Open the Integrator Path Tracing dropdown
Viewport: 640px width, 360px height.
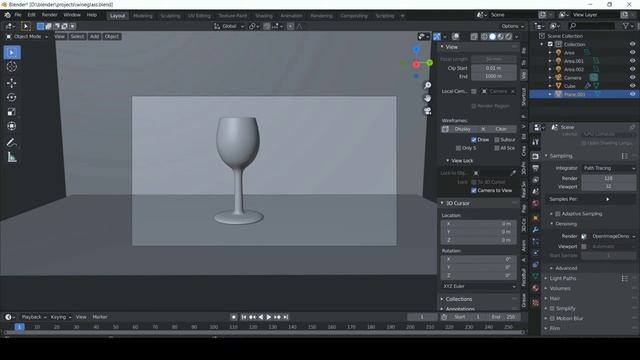(x=609, y=168)
